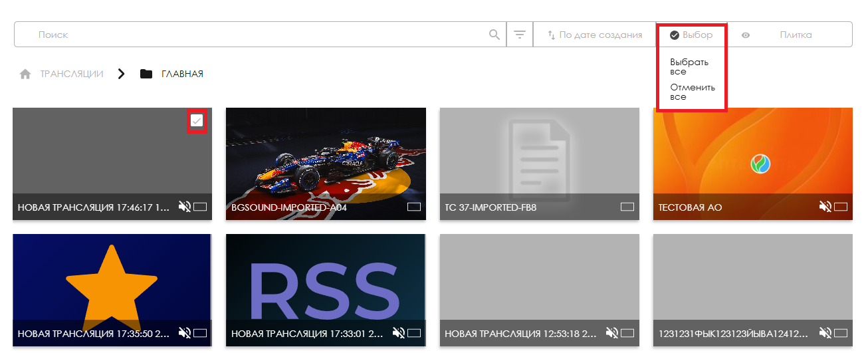Click muted speaker icon on ТЕСТОВАЯ АО
The width and height of the screenshot is (868, 353).
point(825,207)
